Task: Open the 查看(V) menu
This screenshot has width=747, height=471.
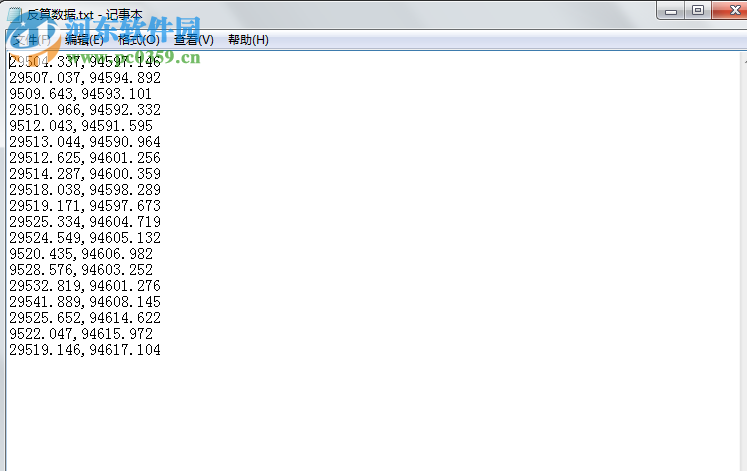Action: [x=193, y=40]
